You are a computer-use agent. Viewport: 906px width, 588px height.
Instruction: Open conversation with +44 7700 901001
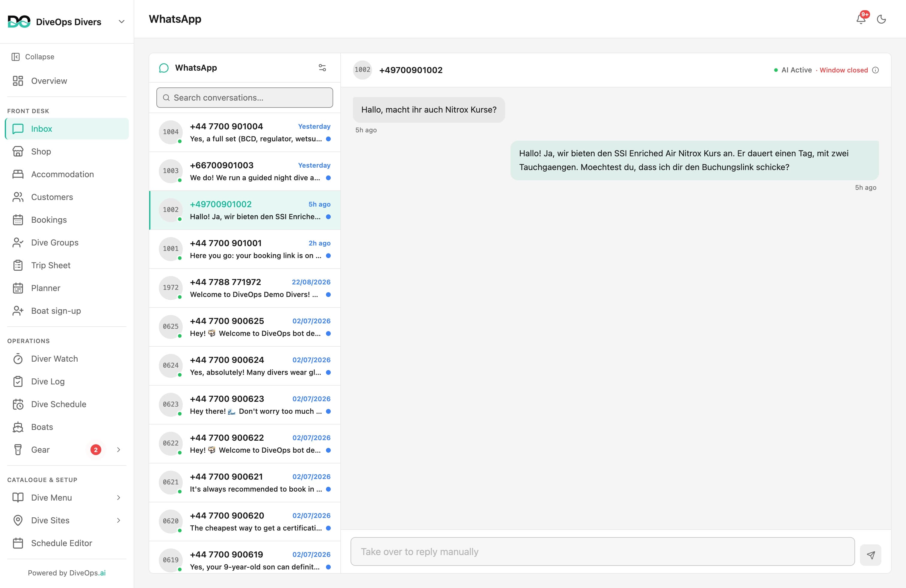[x=245, y=249]
